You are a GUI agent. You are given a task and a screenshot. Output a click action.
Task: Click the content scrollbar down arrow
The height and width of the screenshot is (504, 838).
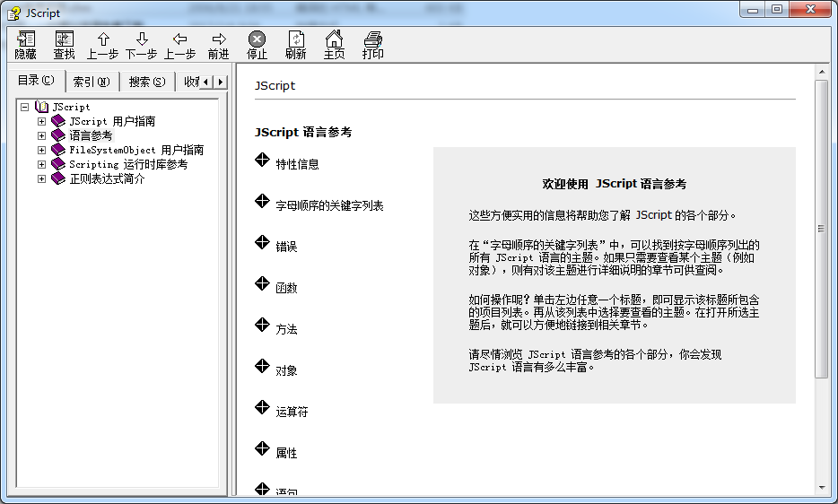pos(822,488)
